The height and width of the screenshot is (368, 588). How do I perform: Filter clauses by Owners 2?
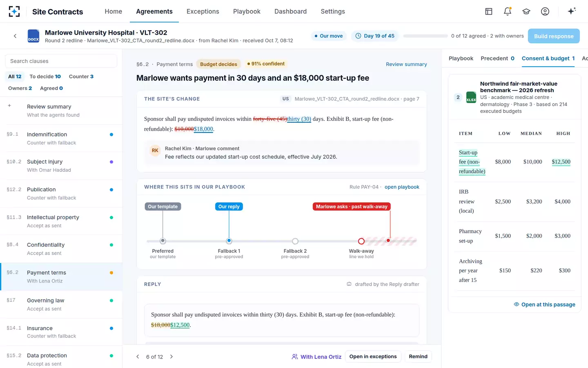20,88
